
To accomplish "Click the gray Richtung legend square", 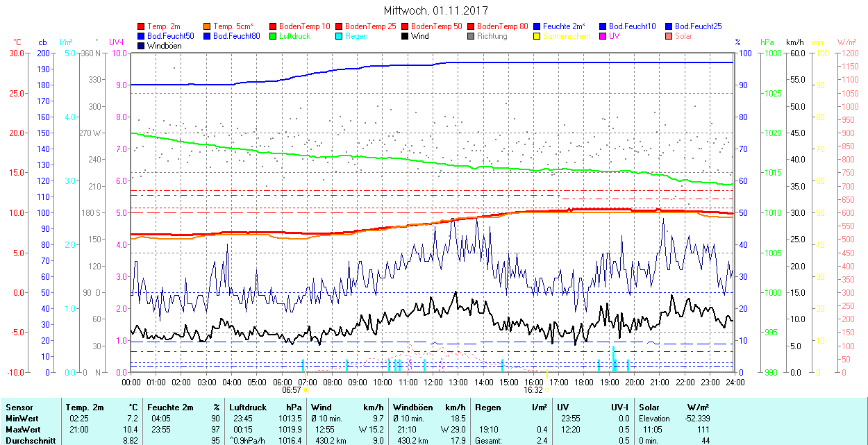I will point(471,36).
